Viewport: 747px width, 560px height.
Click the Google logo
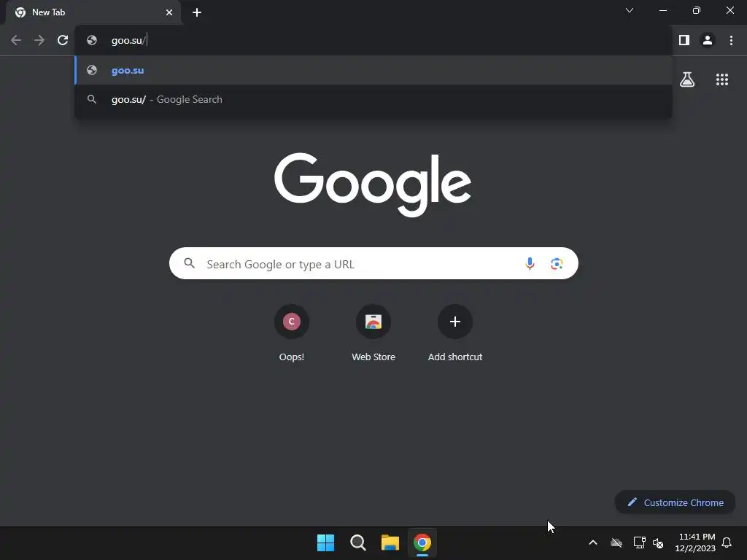(373, 184)
